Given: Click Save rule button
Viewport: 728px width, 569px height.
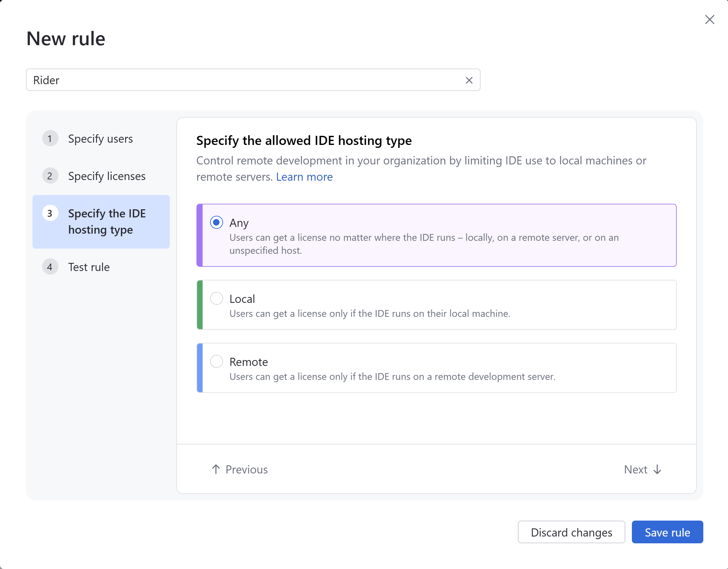Looking at the screenshot, I should pos(667,532).
